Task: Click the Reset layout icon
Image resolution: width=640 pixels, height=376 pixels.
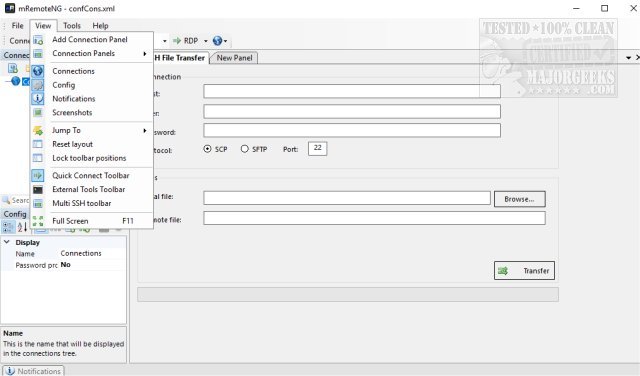Action: [38, 144]
